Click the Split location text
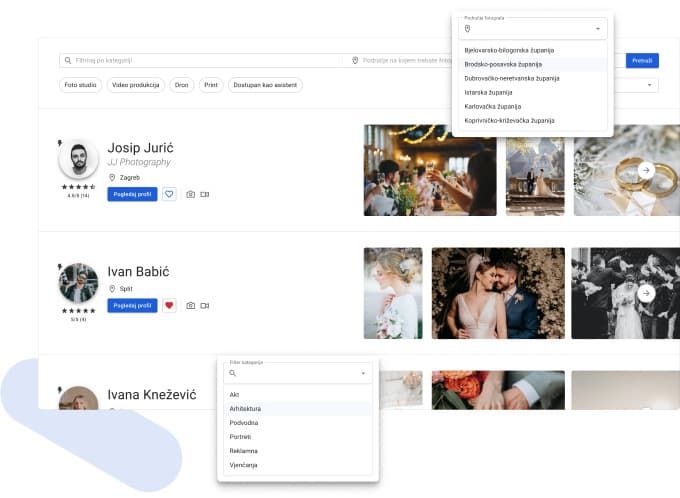 coord(126,289)
